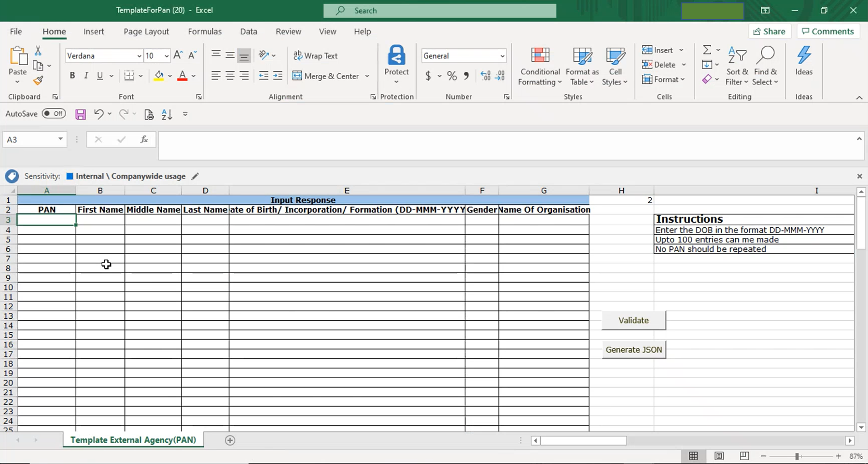The height and width of the screenshot is (464, 868).
Task: Toggle AutoSave switch on
Action: tap(54, 114)
